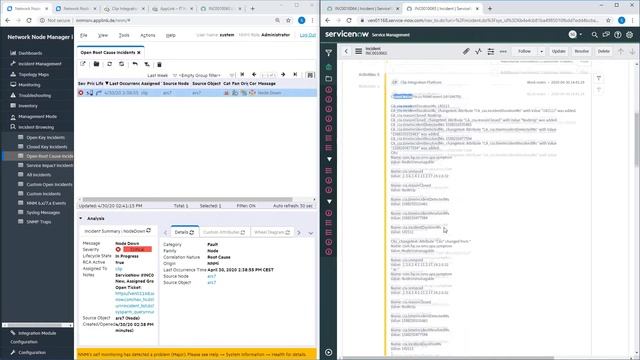Open the Tools menu in NNMi

pyautogui.click(x=124, y=36)
